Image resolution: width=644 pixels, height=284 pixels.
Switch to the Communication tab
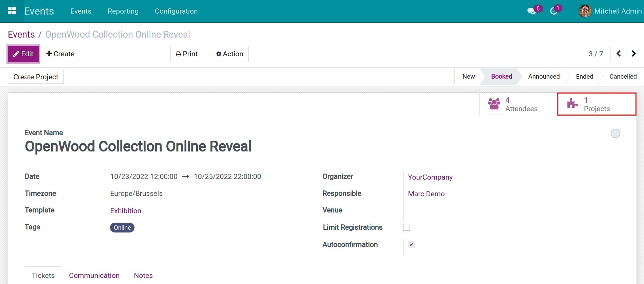coord(94,276)
